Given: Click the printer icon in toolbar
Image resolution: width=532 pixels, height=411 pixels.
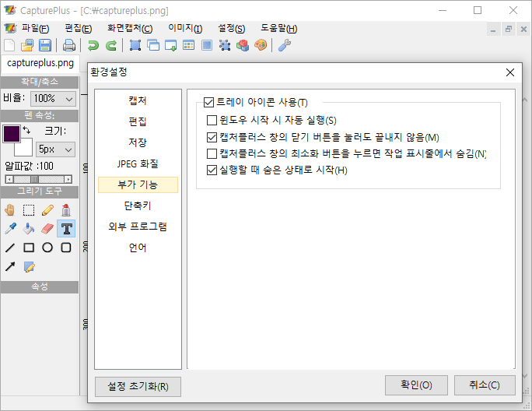Looking at the screenshot, I should [x=69, y=45].
